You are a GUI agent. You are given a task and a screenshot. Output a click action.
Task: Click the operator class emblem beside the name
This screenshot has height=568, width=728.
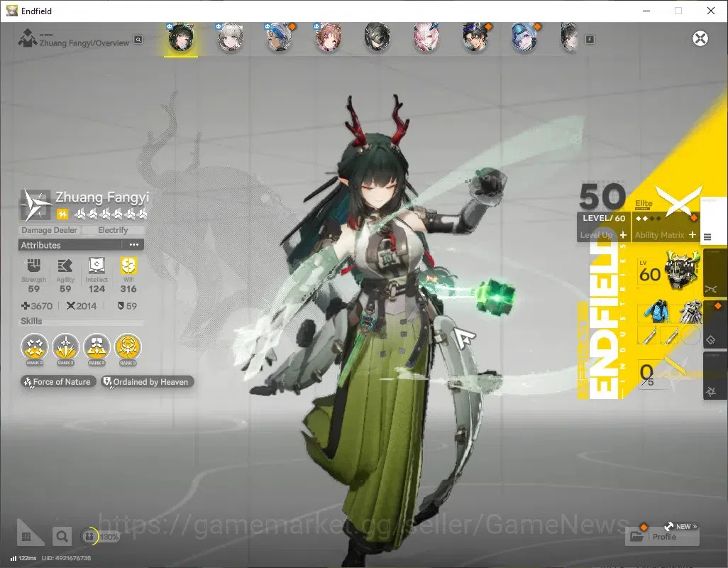pos(35,204)
